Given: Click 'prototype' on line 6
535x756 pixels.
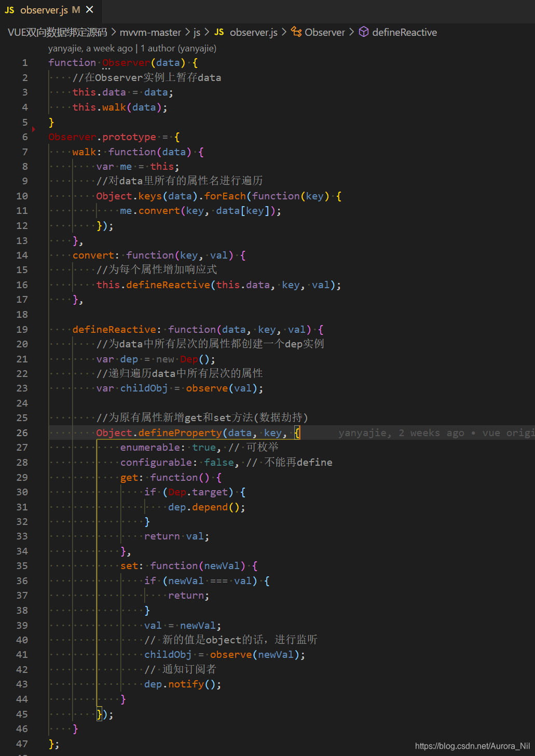Looking at the screenshot, I should tap(129, 137).
